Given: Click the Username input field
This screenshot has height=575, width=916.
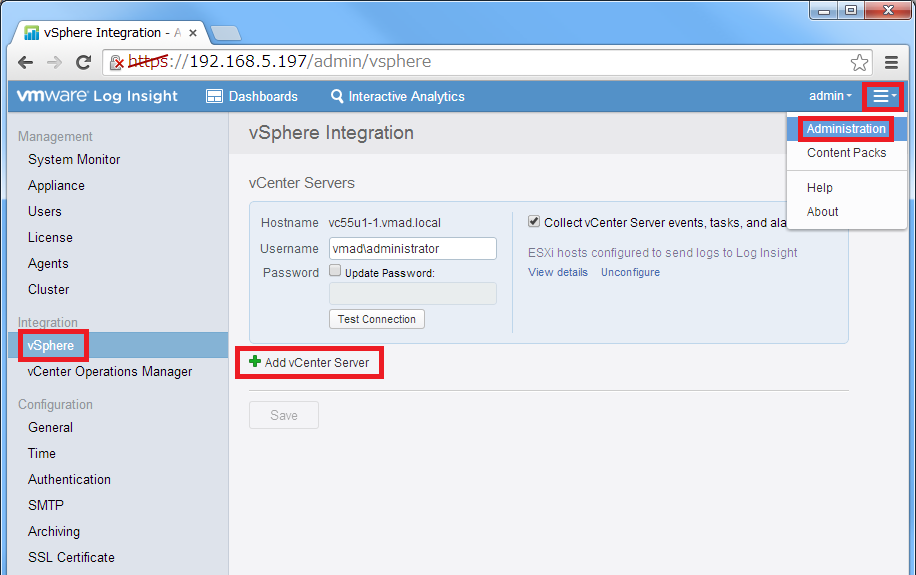Looking at the screenshot, I should 413,248.
